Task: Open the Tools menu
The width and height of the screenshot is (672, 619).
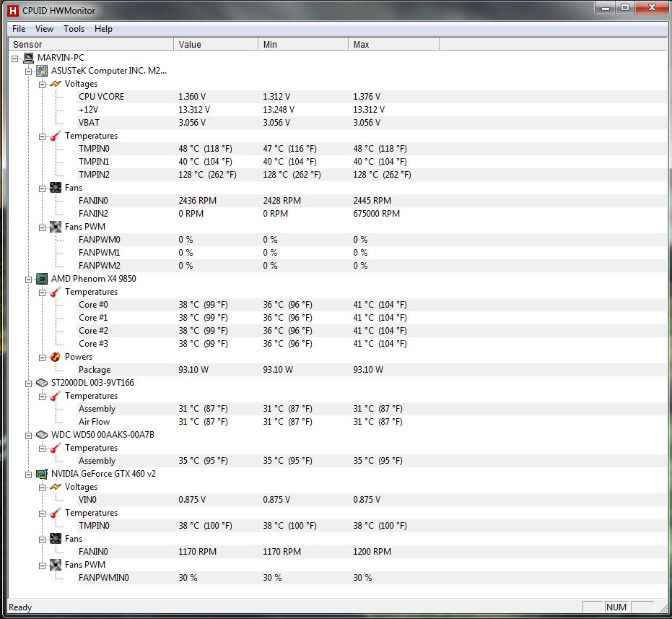Action: coord(74,29)
